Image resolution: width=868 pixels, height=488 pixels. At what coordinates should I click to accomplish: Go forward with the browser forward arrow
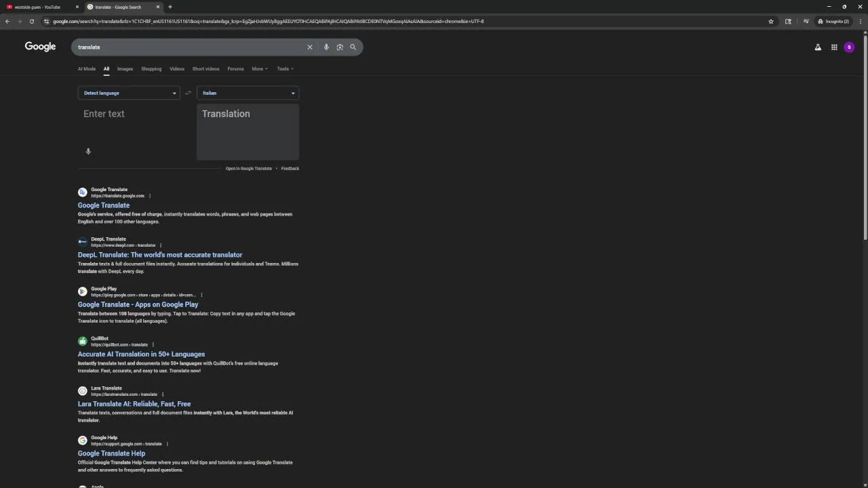pos(19,21)
